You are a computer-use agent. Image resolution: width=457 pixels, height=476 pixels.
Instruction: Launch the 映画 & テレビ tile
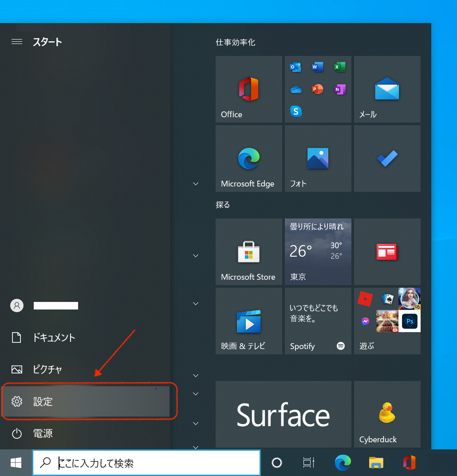click(x=248, y=321)
